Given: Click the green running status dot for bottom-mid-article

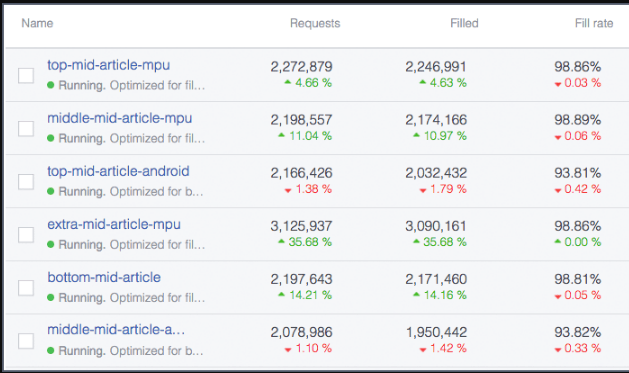Looking at the screenshot, I should tap(51, 297).
